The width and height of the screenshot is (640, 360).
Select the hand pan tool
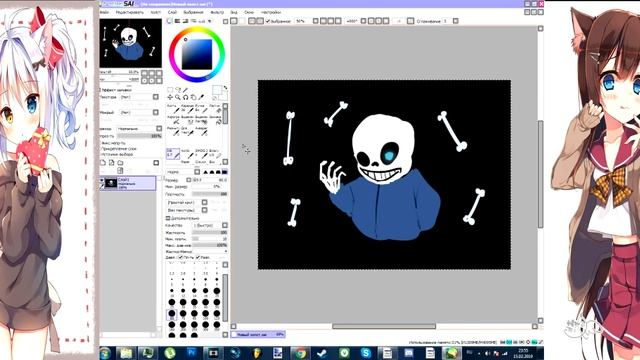point(193,97)
